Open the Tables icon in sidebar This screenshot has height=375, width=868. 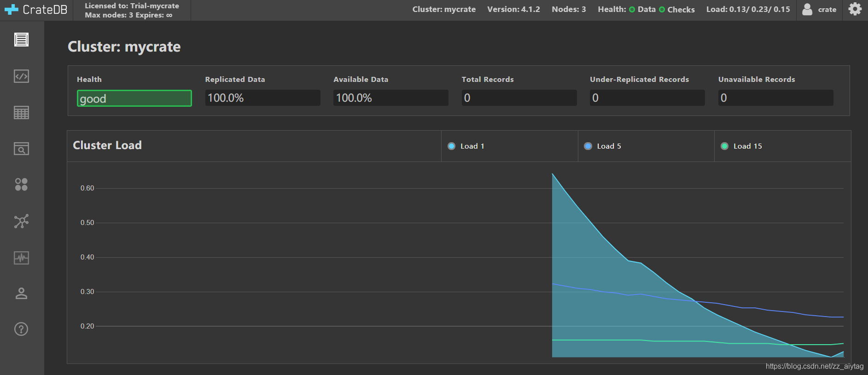click(21, 112)
